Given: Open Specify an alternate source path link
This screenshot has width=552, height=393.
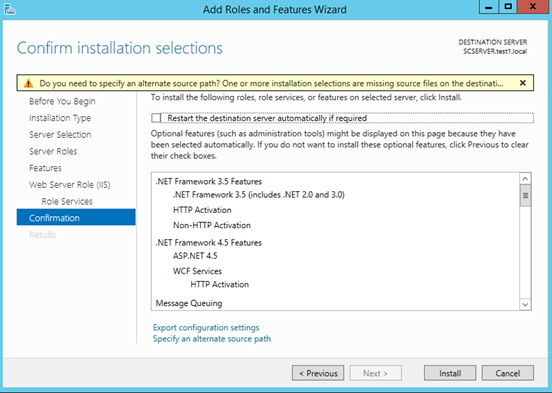Looking at the screenshot, I should (x=212, y=339).
